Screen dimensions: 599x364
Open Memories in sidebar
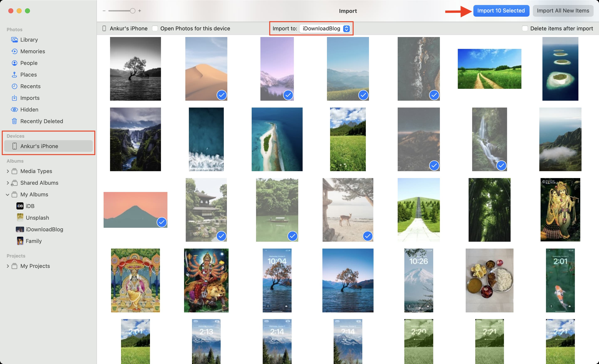coord(15,51)
